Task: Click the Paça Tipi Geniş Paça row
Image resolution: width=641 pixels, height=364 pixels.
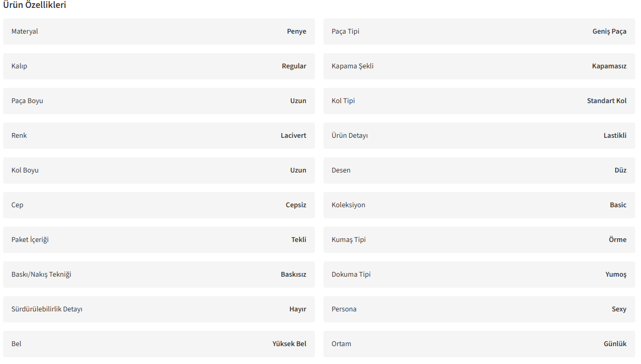Action: click(479, 32)
